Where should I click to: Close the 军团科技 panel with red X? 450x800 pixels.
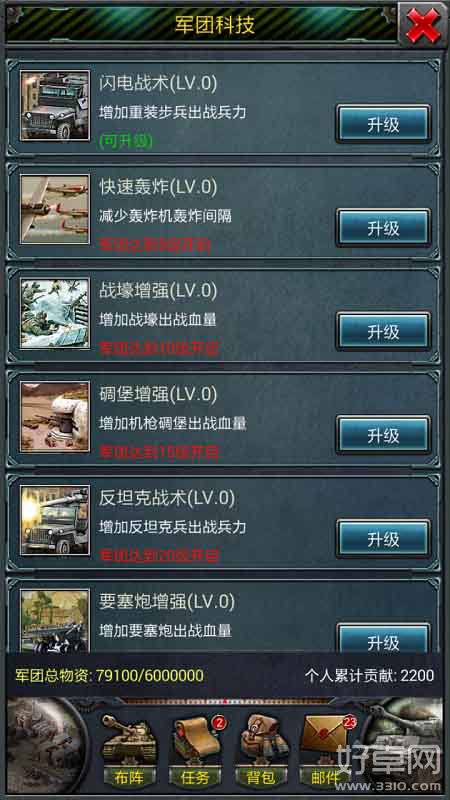tap(423, 25)
